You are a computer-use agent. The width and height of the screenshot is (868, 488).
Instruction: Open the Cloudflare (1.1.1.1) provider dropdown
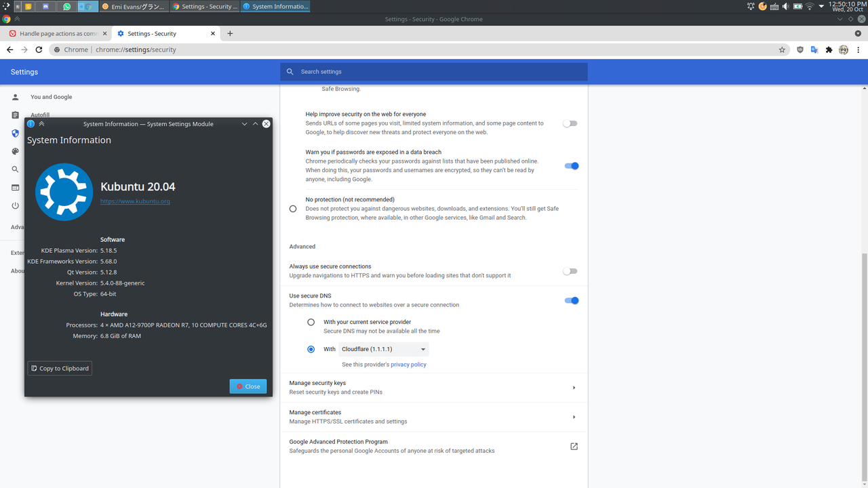384,349
